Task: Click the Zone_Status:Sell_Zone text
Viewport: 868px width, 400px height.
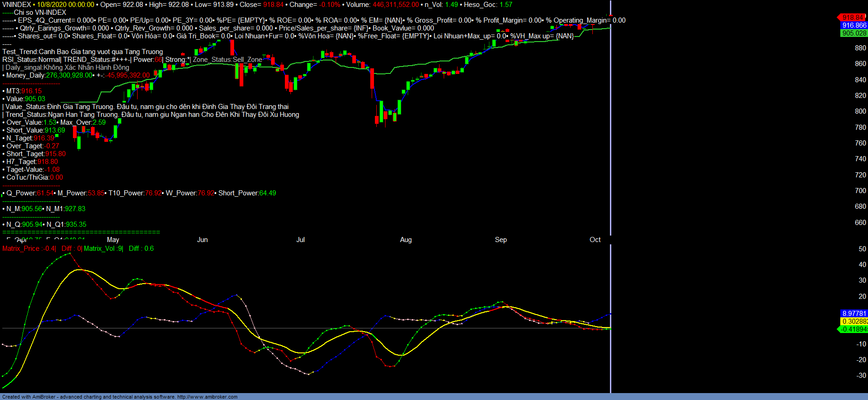Action: coord(227,60)
